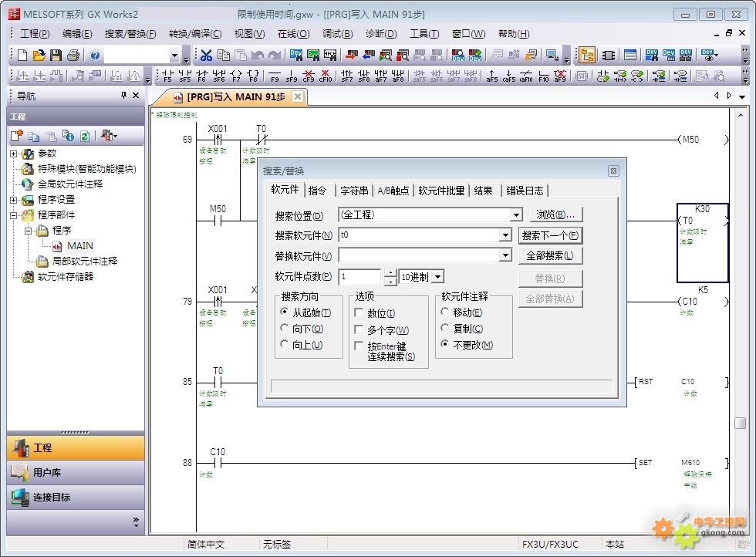This screenshot has width=756, height=557.
Task: Click the 搜索软元件 input field
Action: click(419, 235)
